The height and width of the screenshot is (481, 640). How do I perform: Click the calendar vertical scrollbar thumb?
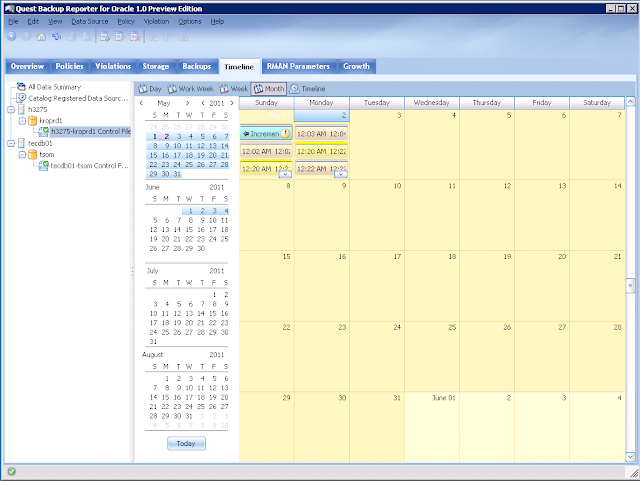tap(630, 285)
